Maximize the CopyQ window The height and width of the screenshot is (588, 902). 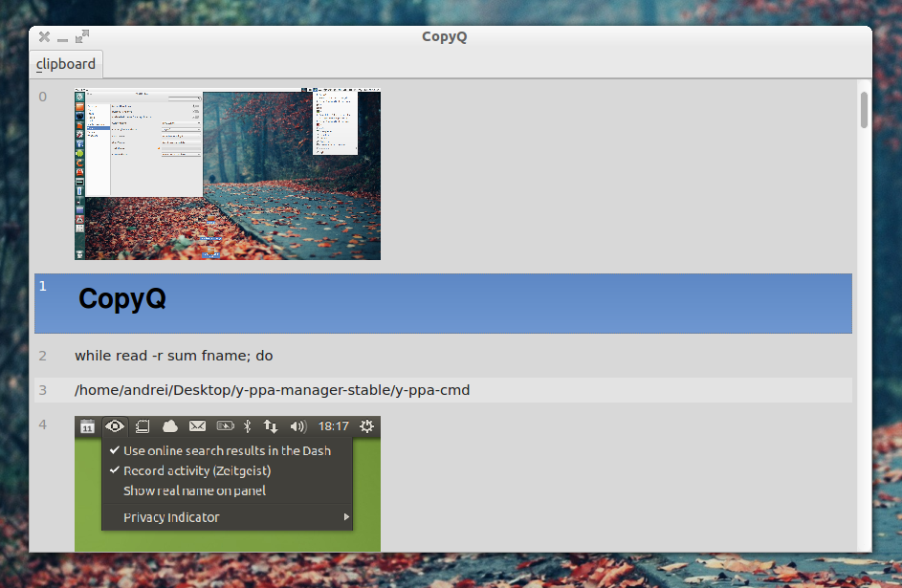pos(82,37)
